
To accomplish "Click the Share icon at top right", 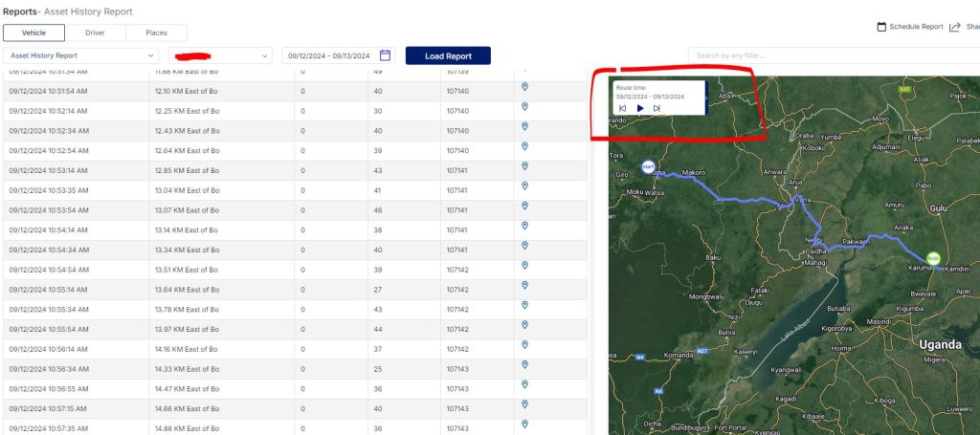I will (x=954, y=27).
